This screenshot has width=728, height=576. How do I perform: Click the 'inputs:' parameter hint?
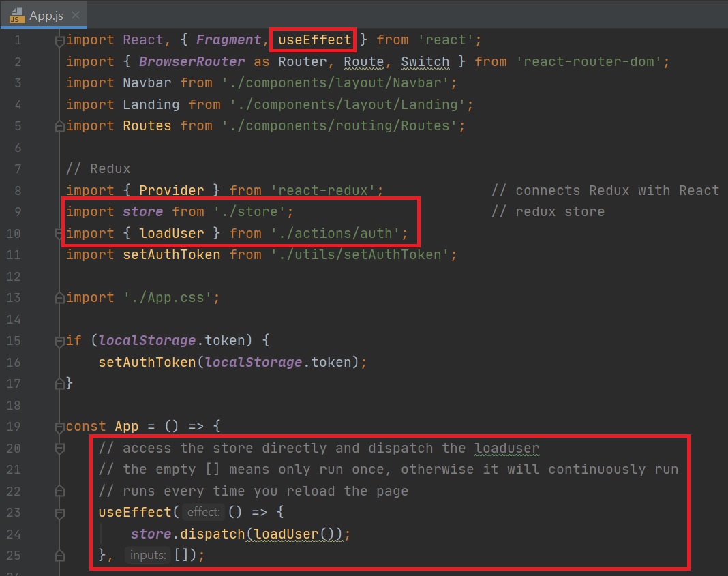pyautogui.click(x=148, y=556)
